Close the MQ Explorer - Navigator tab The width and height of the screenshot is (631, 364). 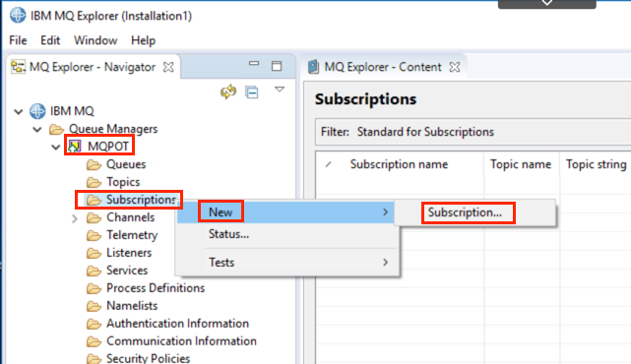tap(168, 67)
